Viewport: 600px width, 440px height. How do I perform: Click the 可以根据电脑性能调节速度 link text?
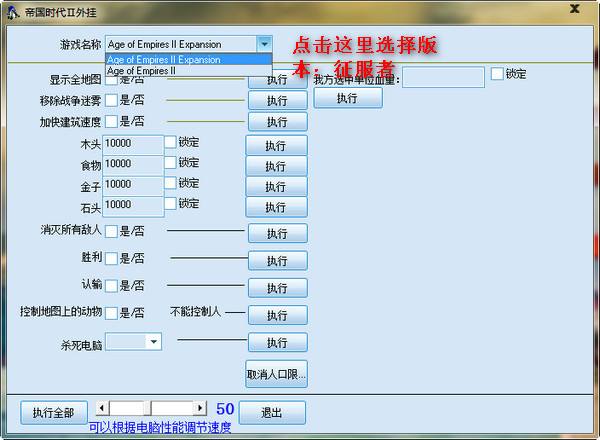(x=160, y=427)
